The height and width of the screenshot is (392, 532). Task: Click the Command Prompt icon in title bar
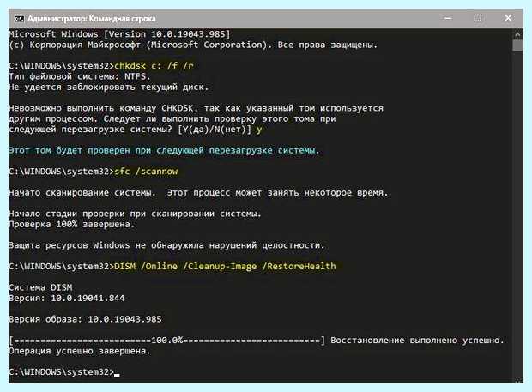[x=19, y=18]
